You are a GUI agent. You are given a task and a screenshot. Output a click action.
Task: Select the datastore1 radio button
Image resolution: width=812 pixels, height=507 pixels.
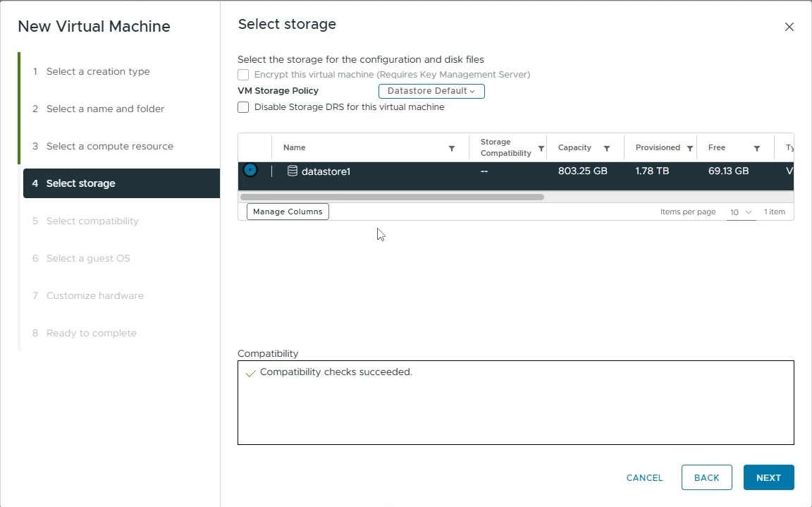[x=250, y=170]
